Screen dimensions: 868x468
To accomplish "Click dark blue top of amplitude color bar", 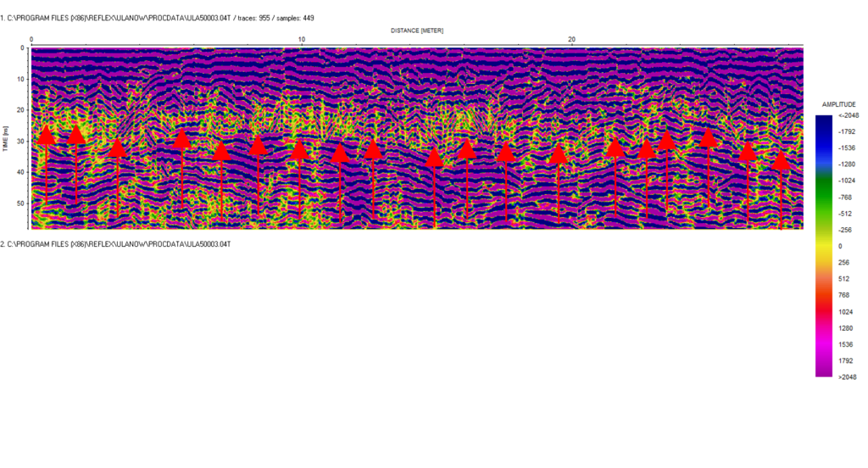I will 823,120.
